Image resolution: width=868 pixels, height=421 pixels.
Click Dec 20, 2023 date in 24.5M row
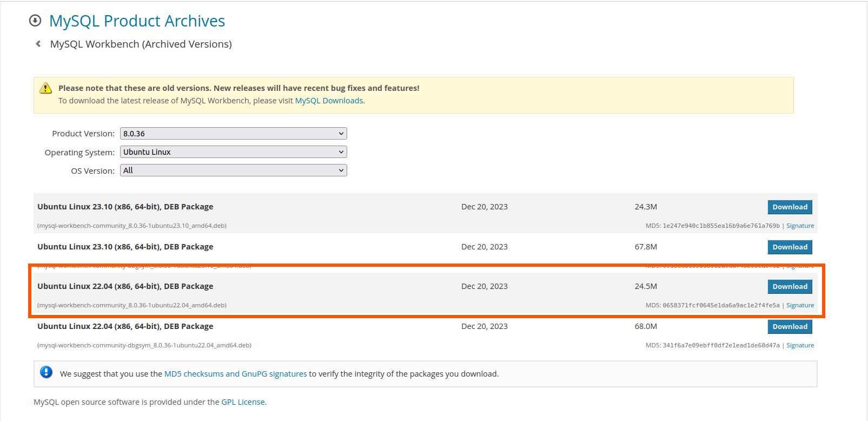point(485,286)
